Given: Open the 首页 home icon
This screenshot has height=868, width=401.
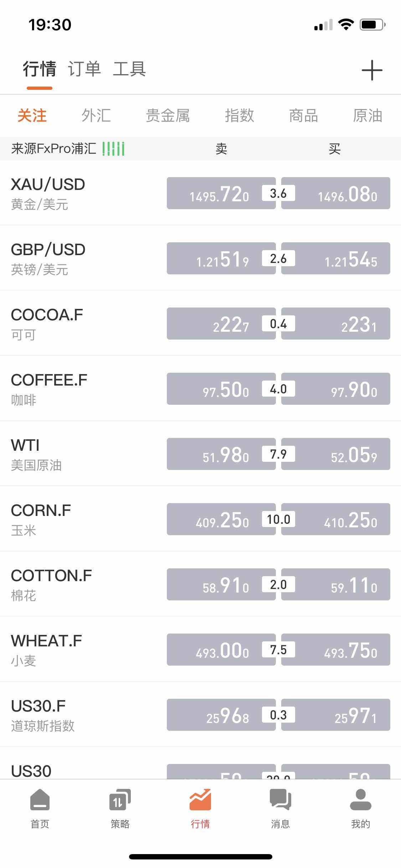Looking at the screenshot, I should click(x=40, y=800).
